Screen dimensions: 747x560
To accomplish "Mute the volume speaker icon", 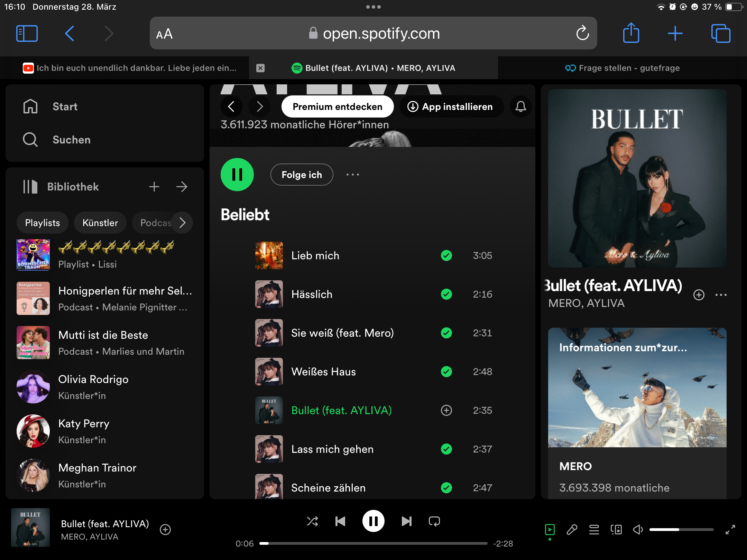I will [638, 530].
